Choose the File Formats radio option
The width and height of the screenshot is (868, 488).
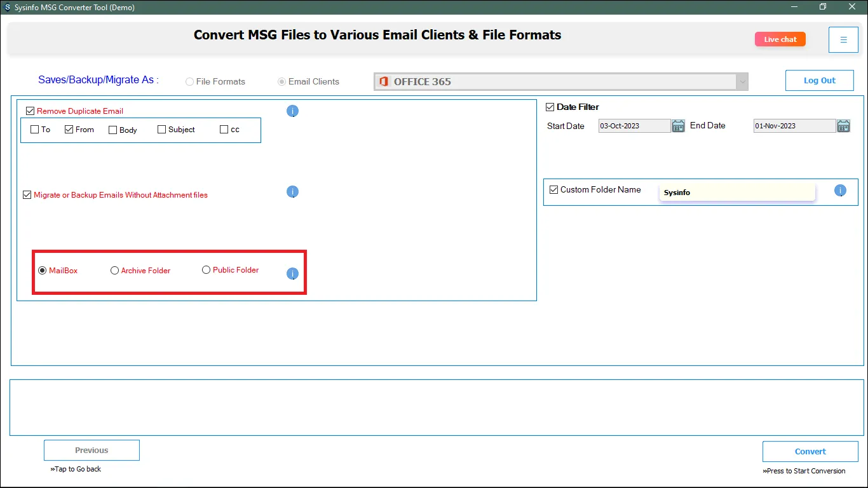(189, 82)
